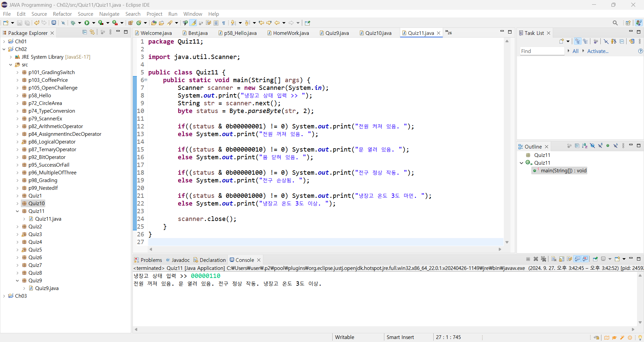This screenshot has width=644, height=342.
Task: Click the Activate... link in Task List
Action: coord(598,51)
